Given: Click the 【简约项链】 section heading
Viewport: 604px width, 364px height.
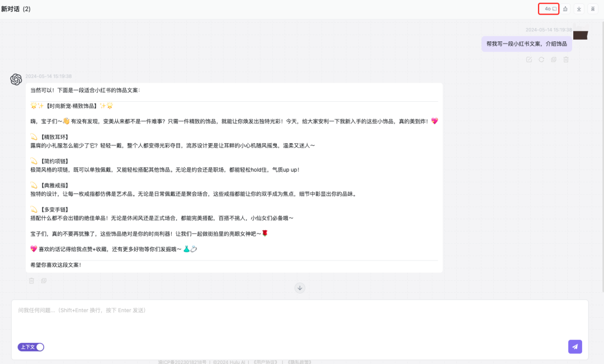Looking at the screenshot, I should tap(55, 161).
